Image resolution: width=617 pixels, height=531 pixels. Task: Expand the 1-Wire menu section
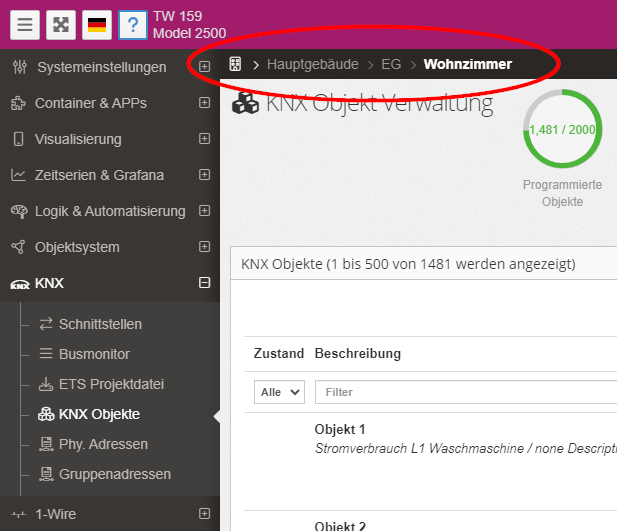[x=204, y=514]
